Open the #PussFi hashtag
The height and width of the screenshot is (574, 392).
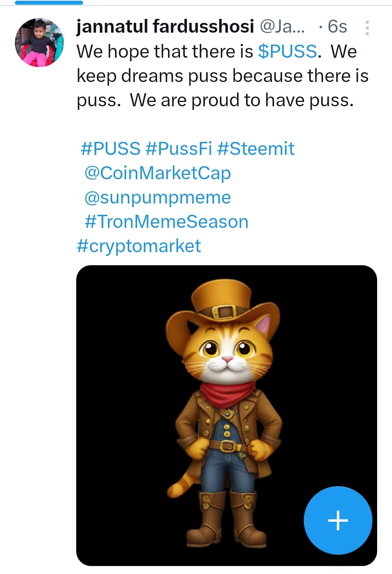[179, 148]
